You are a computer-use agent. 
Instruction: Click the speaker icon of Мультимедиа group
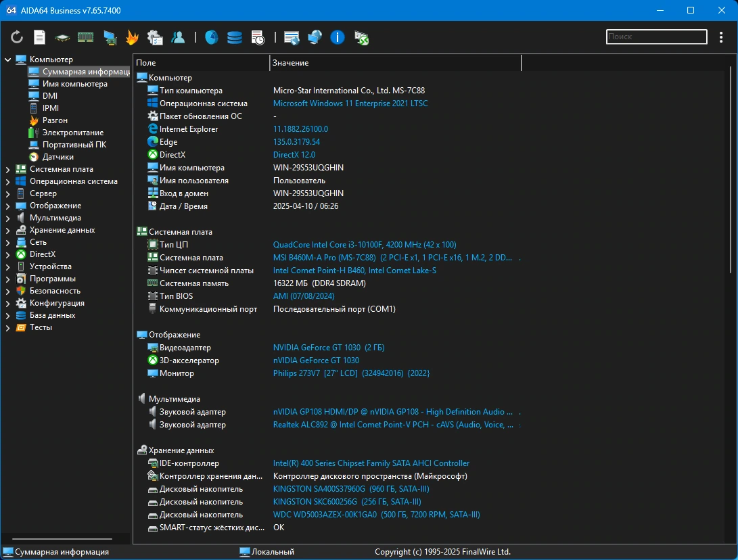[141, 398]
